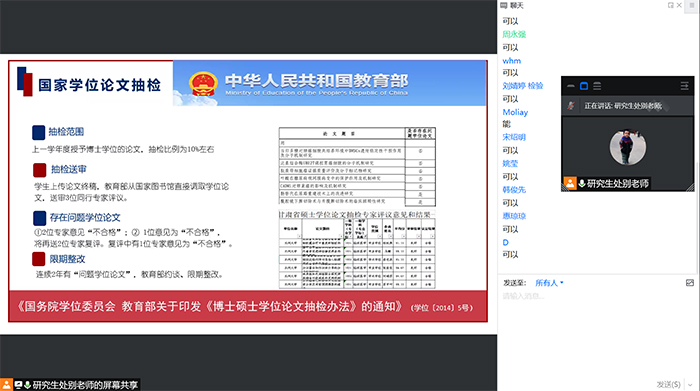Click the muted microphone icon beside 正在讲话
700x391 pixels.
pos(571,106)
